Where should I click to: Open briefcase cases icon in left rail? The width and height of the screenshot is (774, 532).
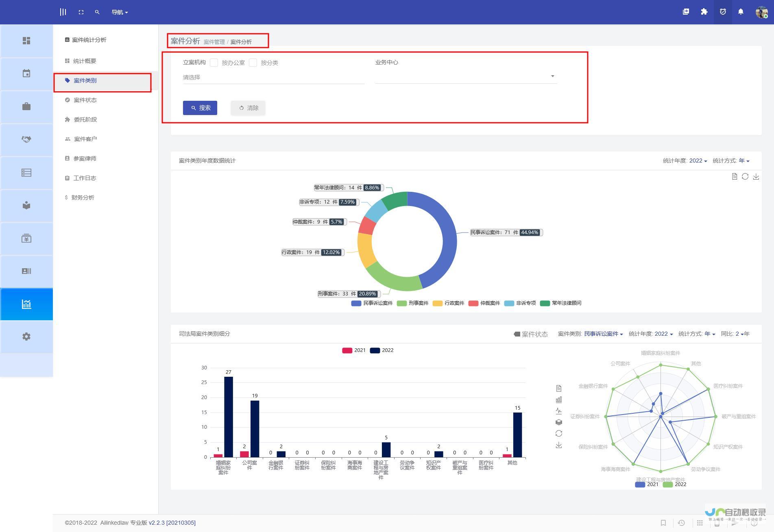(26, 106)
